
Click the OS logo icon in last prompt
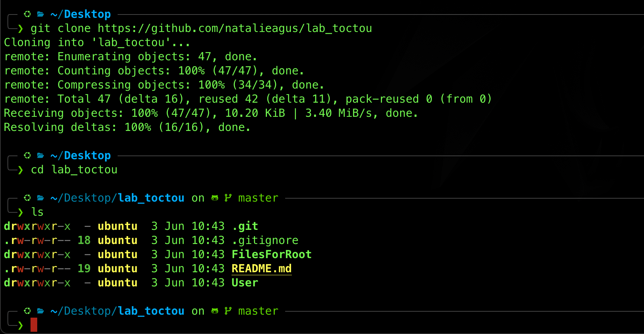[27, 311]
